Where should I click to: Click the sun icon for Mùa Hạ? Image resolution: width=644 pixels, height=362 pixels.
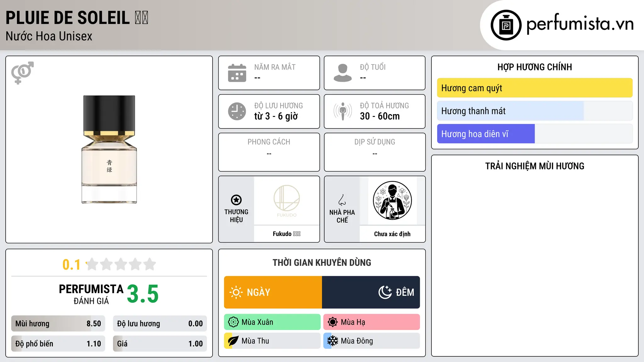point(333,322)
